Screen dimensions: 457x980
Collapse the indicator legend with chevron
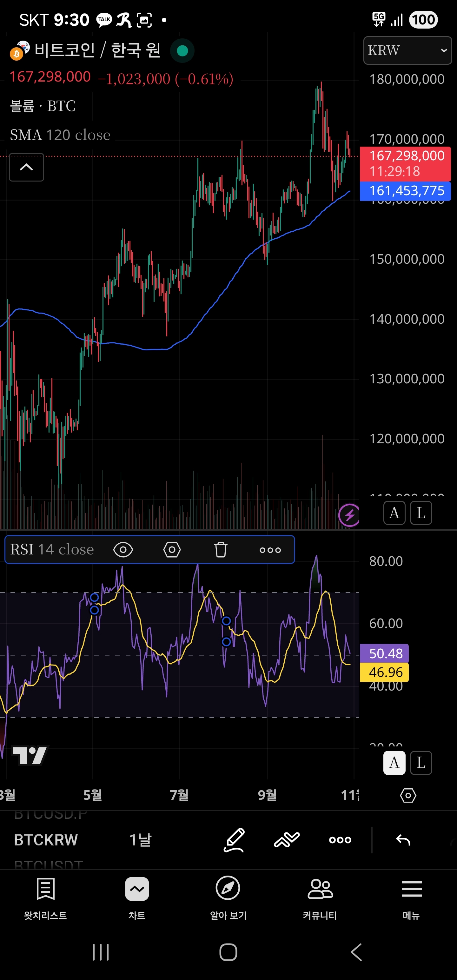click(x=26, y=167)
